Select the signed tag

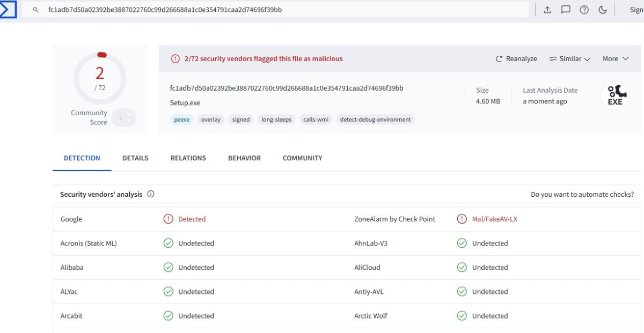241,120
